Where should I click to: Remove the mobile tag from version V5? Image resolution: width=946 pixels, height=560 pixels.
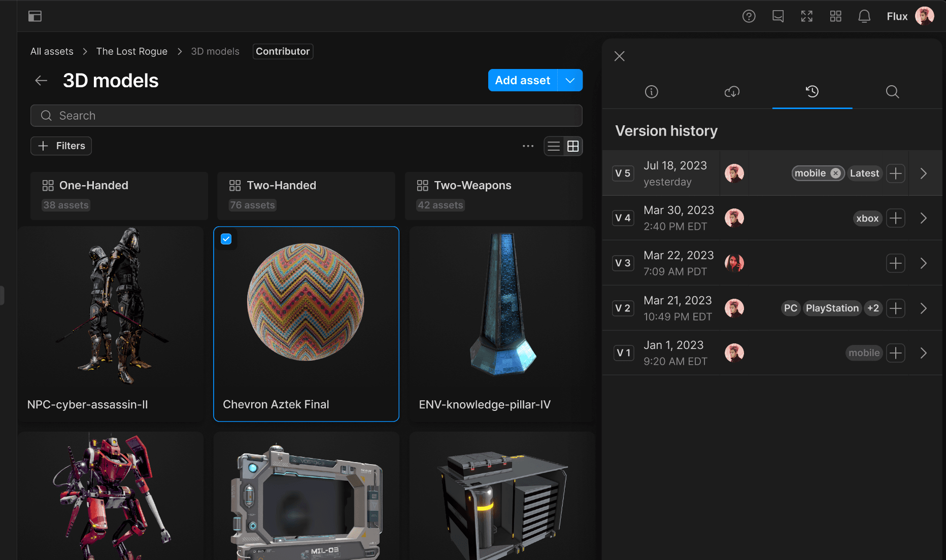[x=835, y=173]
